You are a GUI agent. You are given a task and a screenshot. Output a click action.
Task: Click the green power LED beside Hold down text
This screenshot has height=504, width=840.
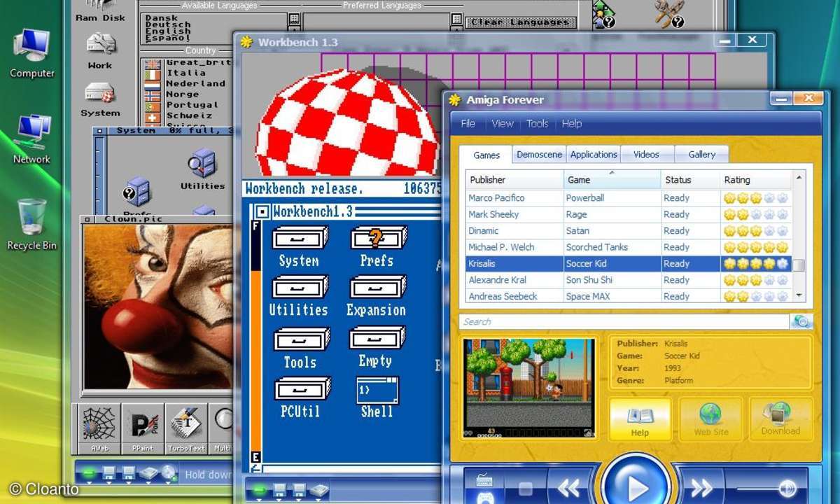tap(88, 474)
